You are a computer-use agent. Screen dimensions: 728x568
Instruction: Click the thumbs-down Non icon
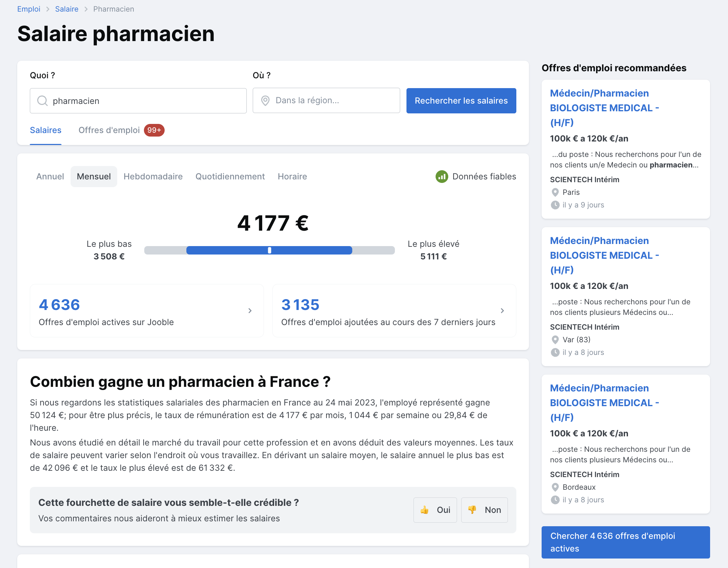[472, 509]
